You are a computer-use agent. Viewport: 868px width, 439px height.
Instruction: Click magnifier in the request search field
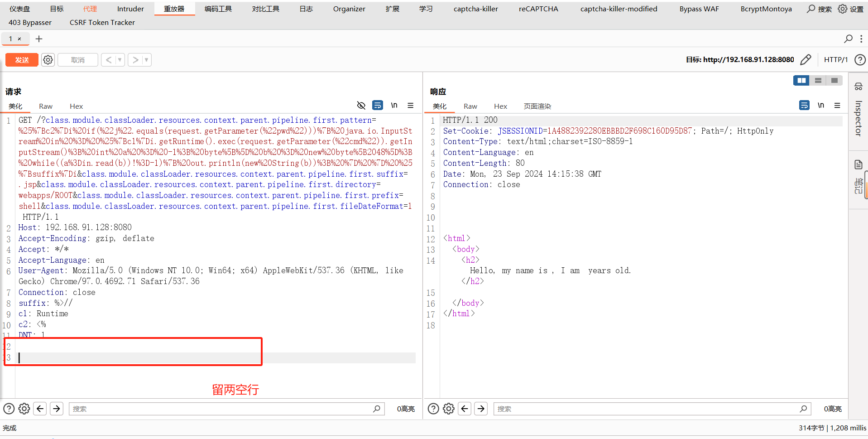coord(376,409)
